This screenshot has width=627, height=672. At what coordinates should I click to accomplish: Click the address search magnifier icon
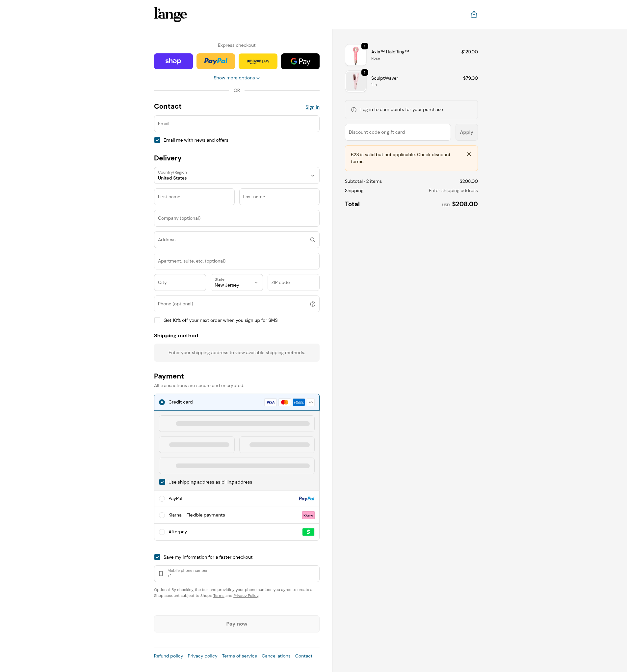[312, 240]
